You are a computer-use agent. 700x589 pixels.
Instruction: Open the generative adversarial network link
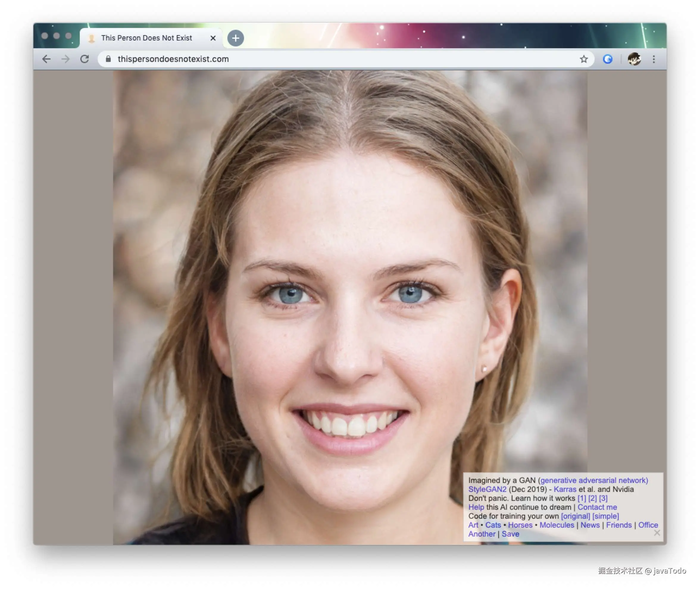[x=594, y=480]
